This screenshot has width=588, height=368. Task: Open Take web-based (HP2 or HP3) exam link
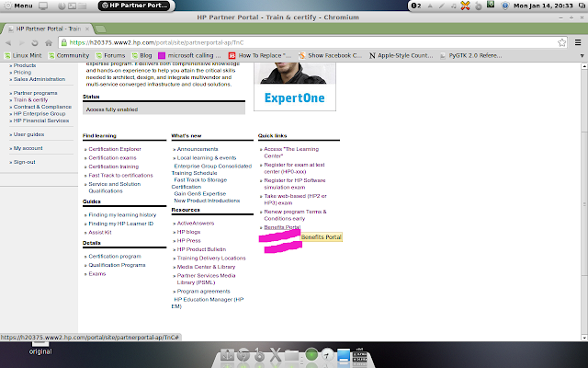295,200
